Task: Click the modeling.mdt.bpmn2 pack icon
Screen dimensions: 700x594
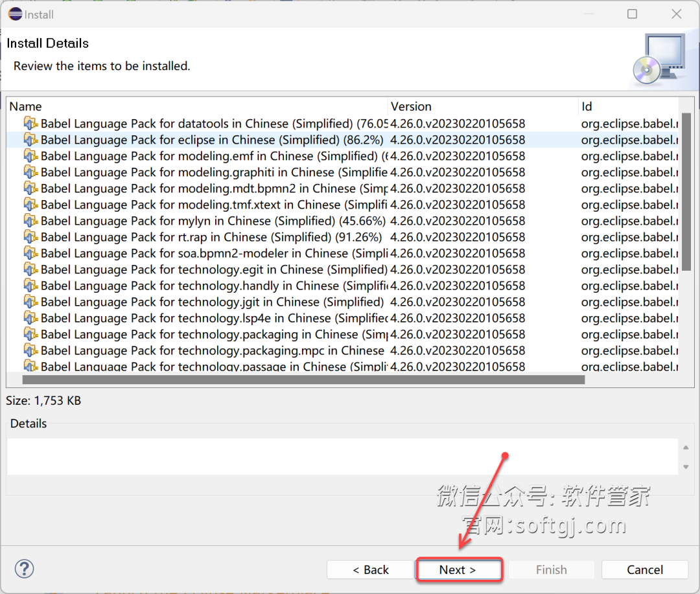Action: click(x=30, y=188)
